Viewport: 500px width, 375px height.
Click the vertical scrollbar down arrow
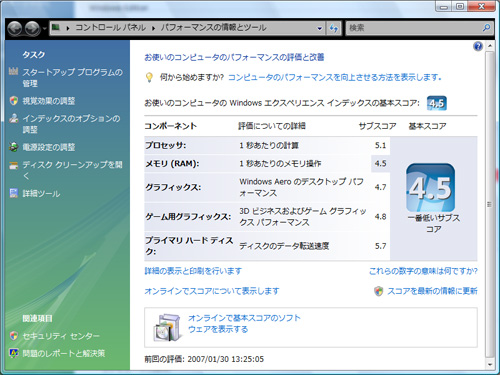[x=489, y=364]
